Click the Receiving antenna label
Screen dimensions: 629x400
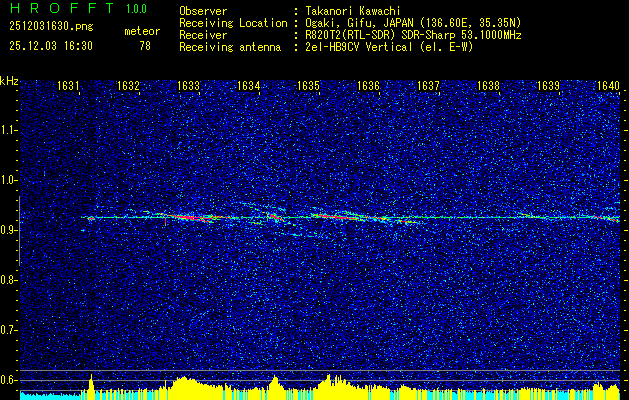pos(230,47)
